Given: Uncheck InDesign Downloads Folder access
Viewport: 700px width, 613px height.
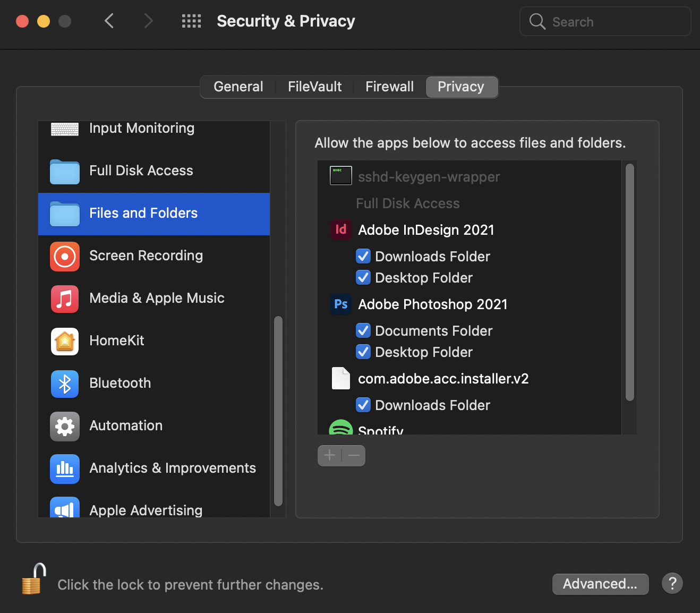Looking at the screenshot, I should 363,256.
